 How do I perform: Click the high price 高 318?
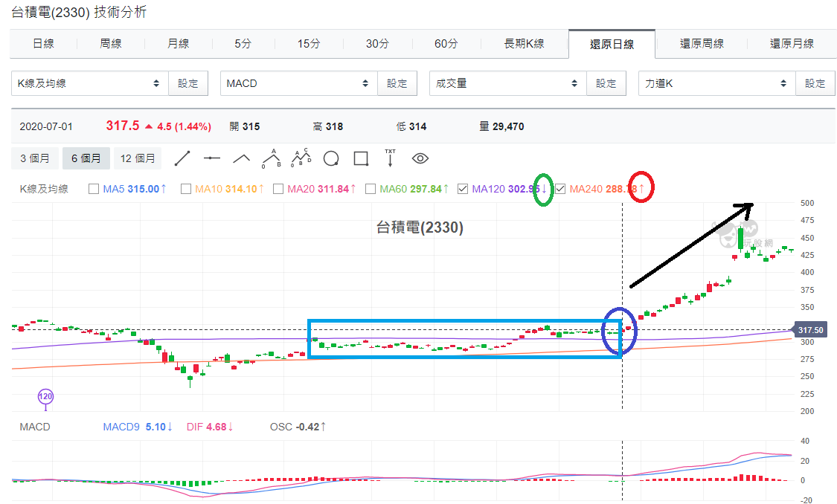coord(328,127)
